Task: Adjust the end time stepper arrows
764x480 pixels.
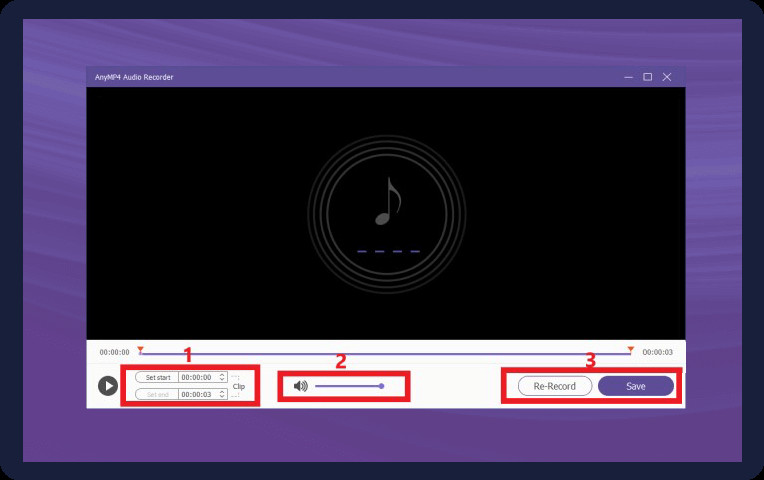Action: [x=222, y=394]
